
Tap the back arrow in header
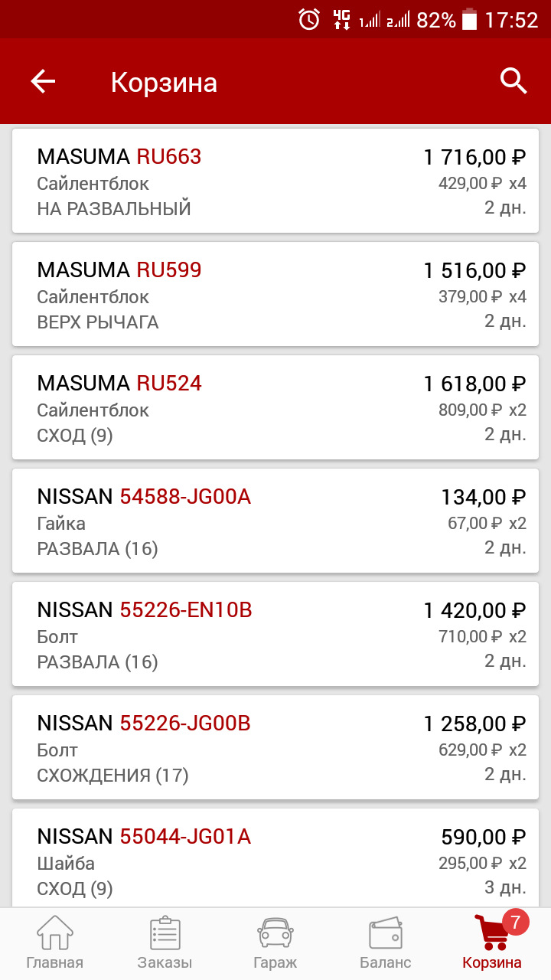[43, 81]
